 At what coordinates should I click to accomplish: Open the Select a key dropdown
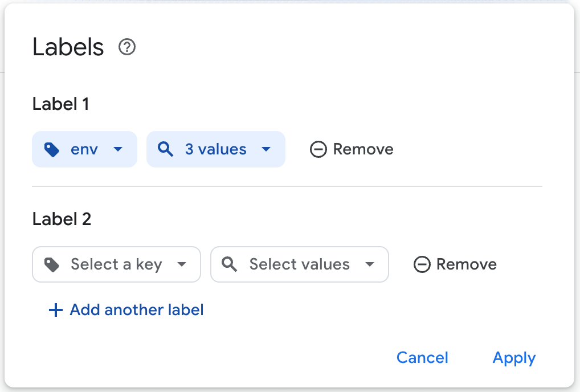[x=182, y=264]
